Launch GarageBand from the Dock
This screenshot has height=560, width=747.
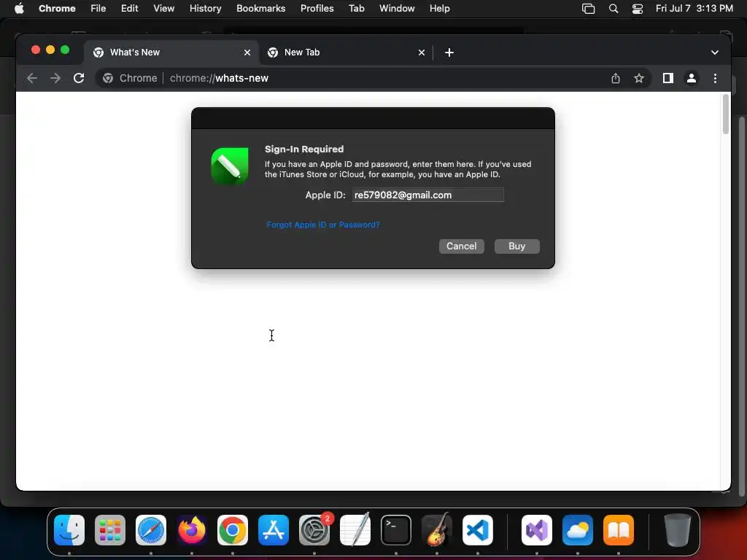click(x=437, y=530)
